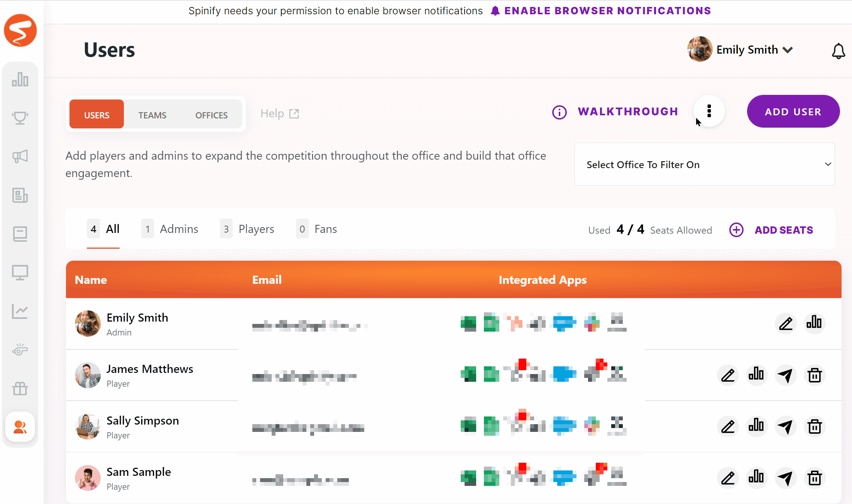Image resolution: width=852 pixels, height=504 pixels.
Task: Click the delete trash icon for James Matthews
Action: coord(815,375)
